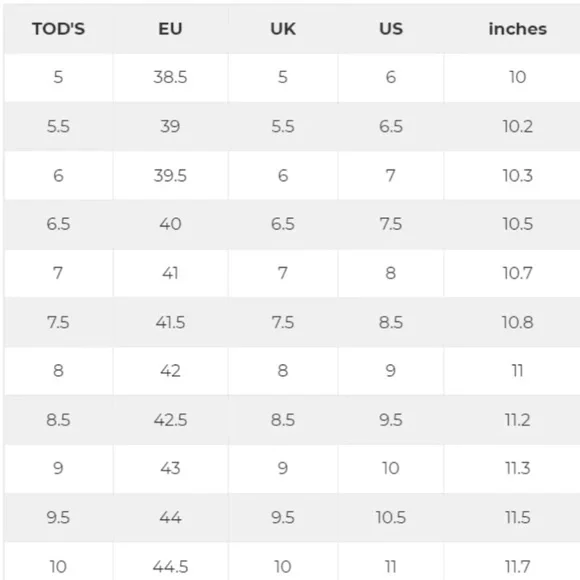Select the EU size 42.5 cell

point(170,420)
